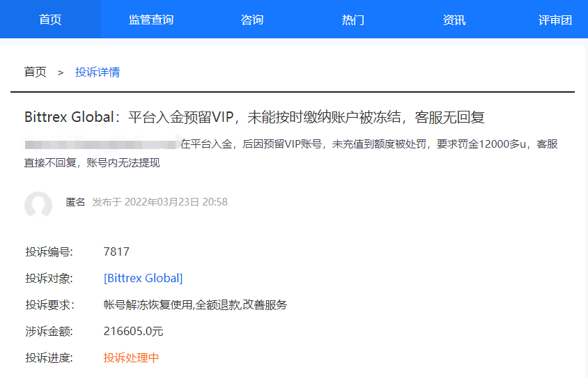Click the 投诉处理中 status text

coord(131,358)
